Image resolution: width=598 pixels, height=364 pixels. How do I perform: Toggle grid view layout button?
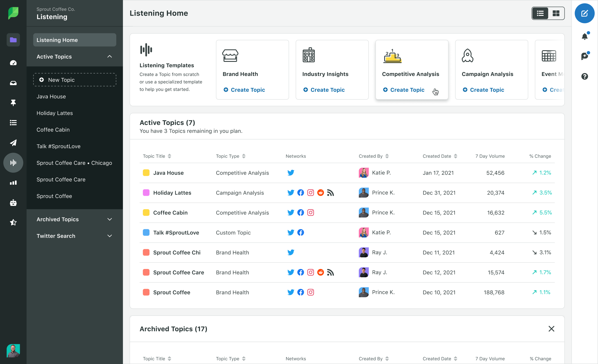[556, 13]
